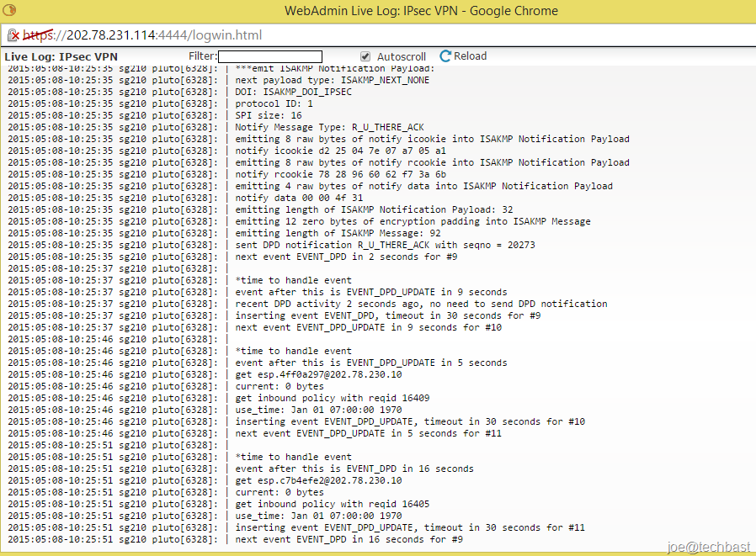Focus the Filter input field
756x556 pixels.
(x=270, y=56)
